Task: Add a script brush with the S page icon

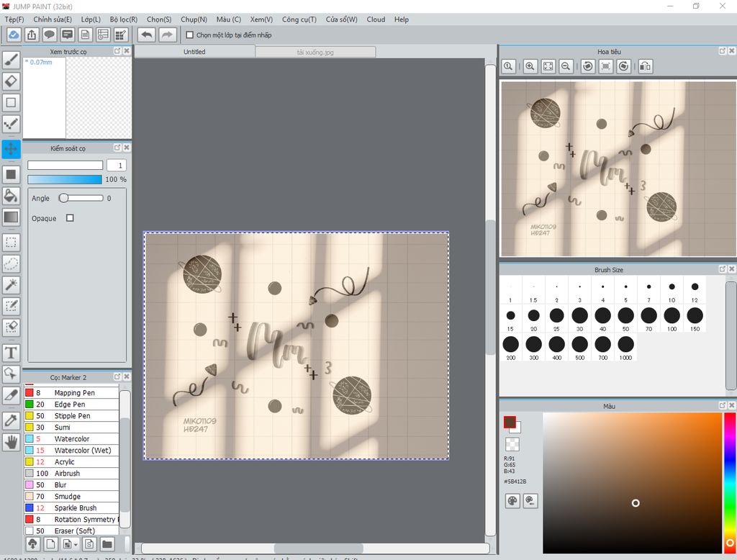Action: (x=89, y=544)
